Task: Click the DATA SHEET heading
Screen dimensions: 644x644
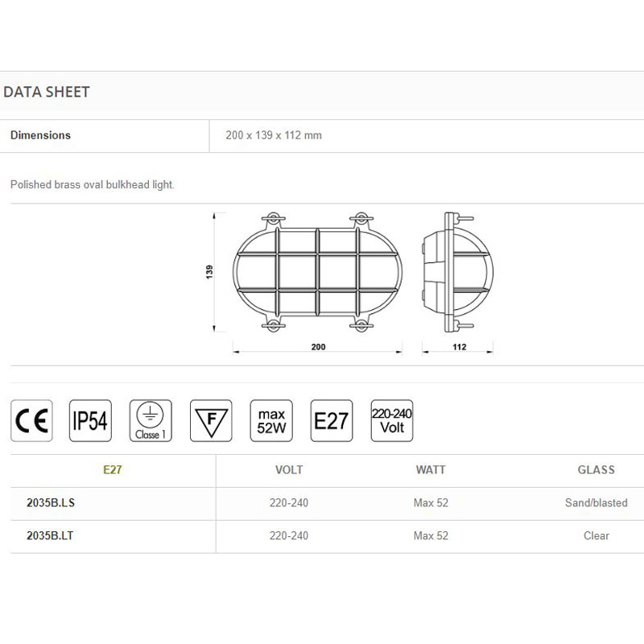Action: click(x=47, y=92)
